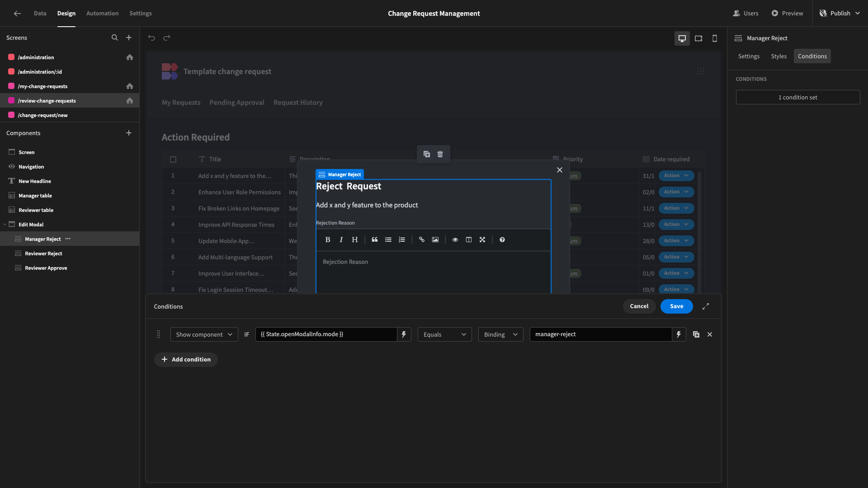The height and width of the screenshot is (488, 868).
Task: Insert bulleted list in editor
Action: click(x=388, y=240)
